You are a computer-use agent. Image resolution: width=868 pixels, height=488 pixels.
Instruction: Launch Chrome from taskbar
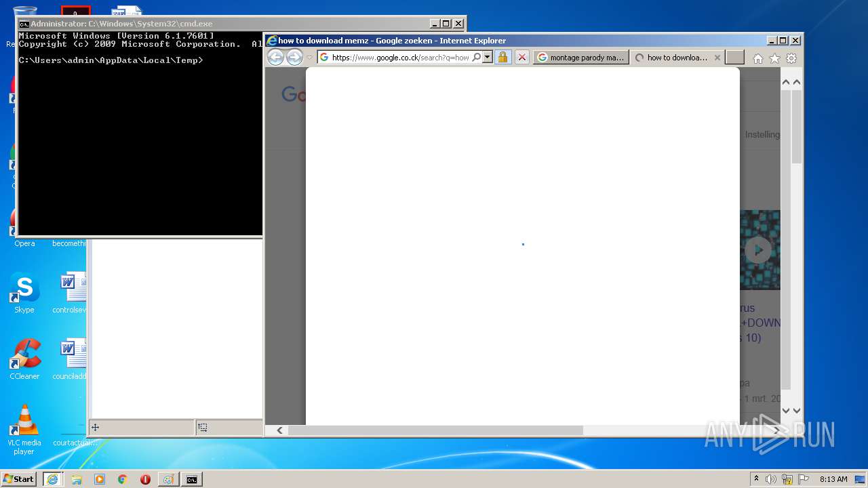pyautogui.click(x=123, y=479)
